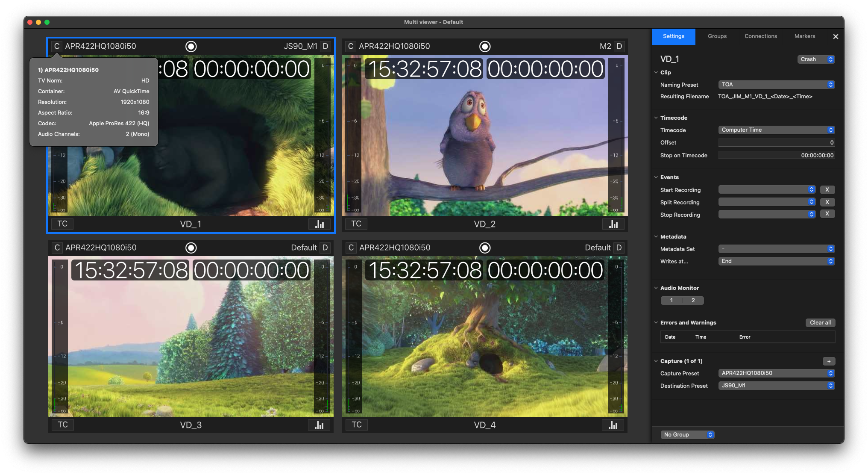Open the audio levels icon for VD_4
Image resolution: width=868 pixels, height=475 pixels.
pyautogui.click(x=613, y=425)
